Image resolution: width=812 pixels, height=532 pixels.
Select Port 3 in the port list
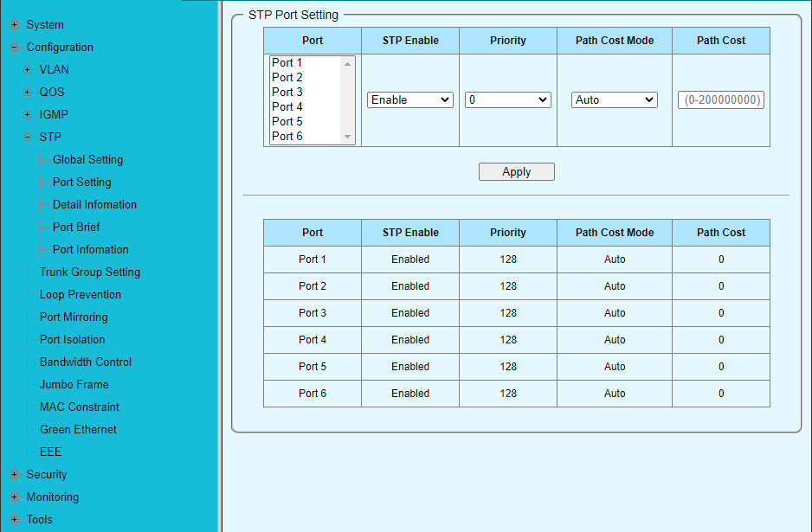pyautogui.click(x=287, y=93)
